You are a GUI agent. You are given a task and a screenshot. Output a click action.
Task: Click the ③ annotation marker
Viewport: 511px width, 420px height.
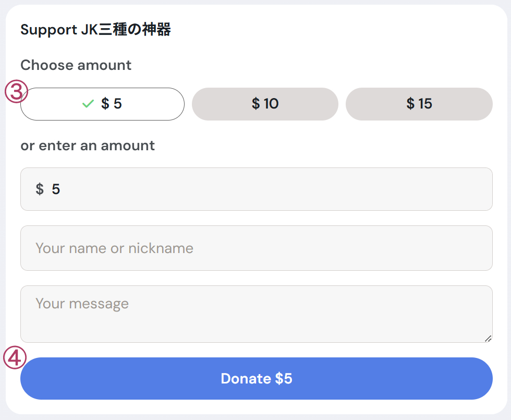coord(16,92)
